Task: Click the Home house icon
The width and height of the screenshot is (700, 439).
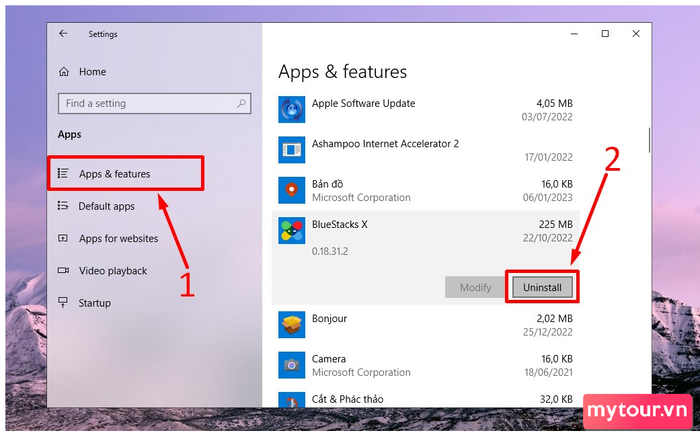Action: (64, 71)
